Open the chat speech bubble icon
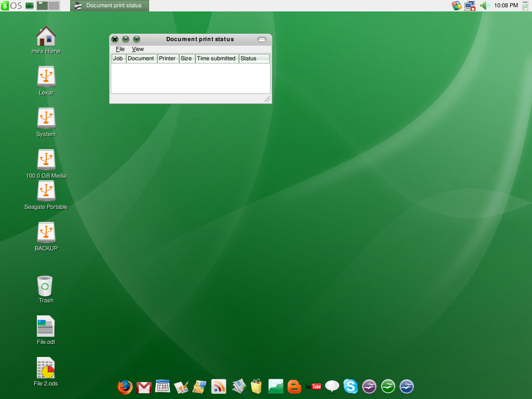Screen dimensions: 532x399 [332, 387]
